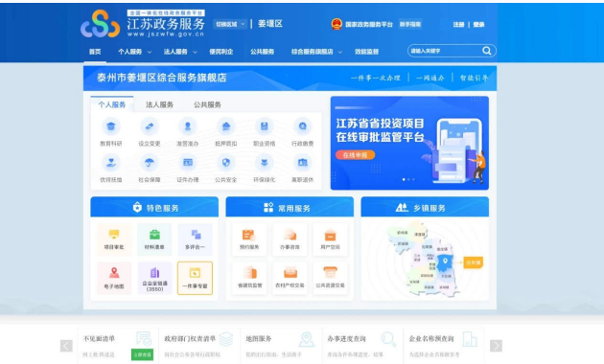
Task: Select the 社会保障 umbrella icon
Action: coord(149,163)
